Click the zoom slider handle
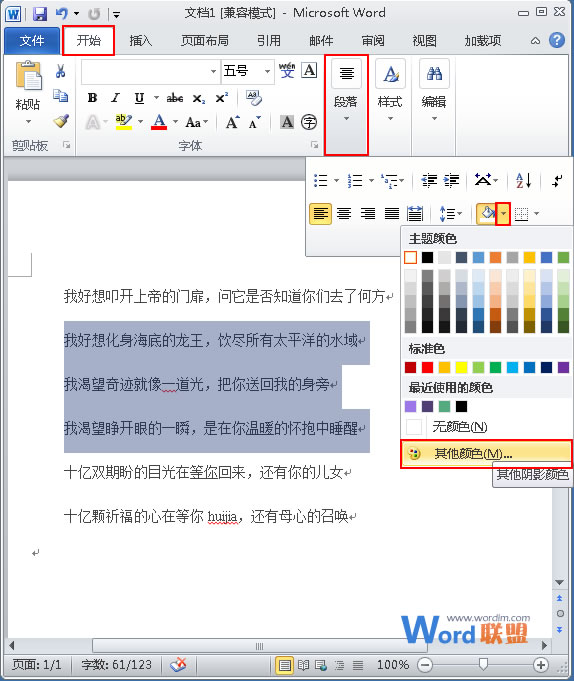The height and width of the screenshot is (681, 574). click(x=483, y=664)
